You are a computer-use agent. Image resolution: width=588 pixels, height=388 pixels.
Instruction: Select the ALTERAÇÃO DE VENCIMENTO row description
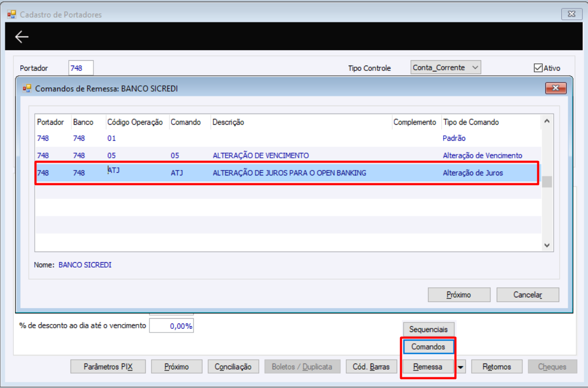[260, 156]
